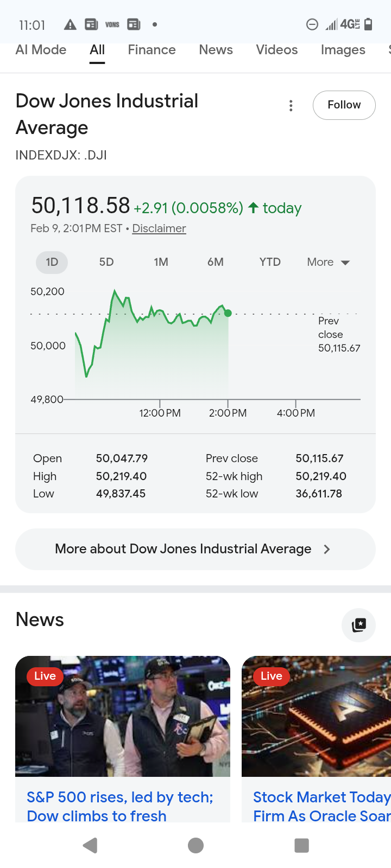Open the Disclaimer link
Screen dimensions: 391x868
[159, 228]
